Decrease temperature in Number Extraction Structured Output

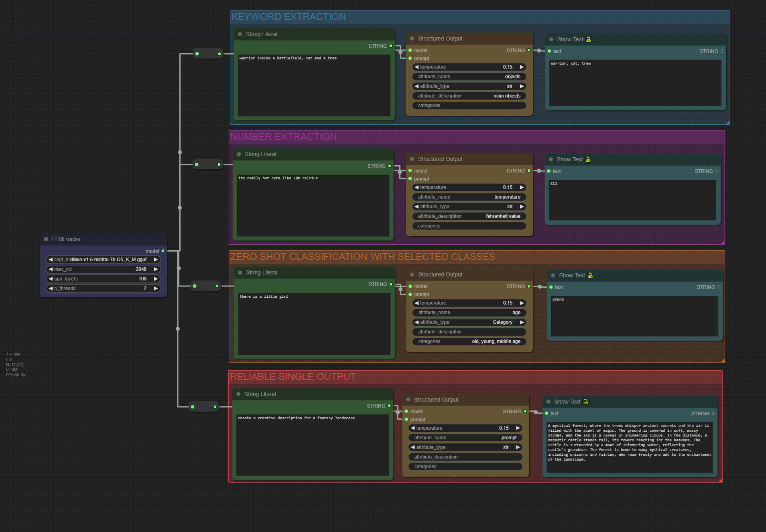pos(417,187)
